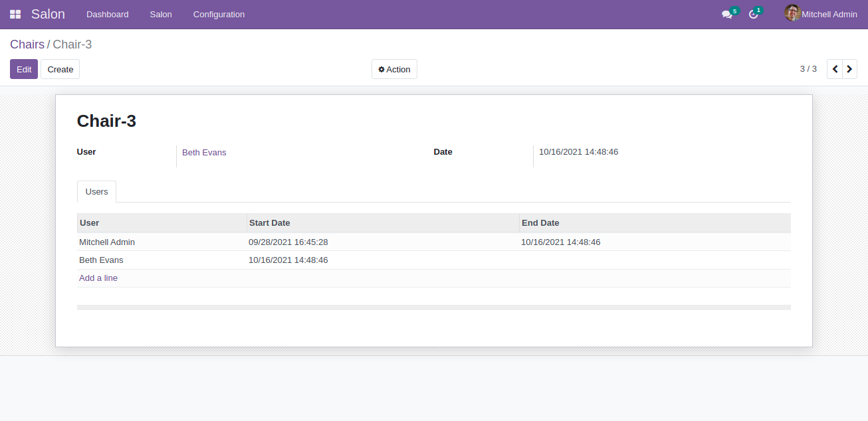Image resolution: width=868 pixels, height=421 pixels.
Task: Click the Edit button
Action: click(x=24, y=69)
